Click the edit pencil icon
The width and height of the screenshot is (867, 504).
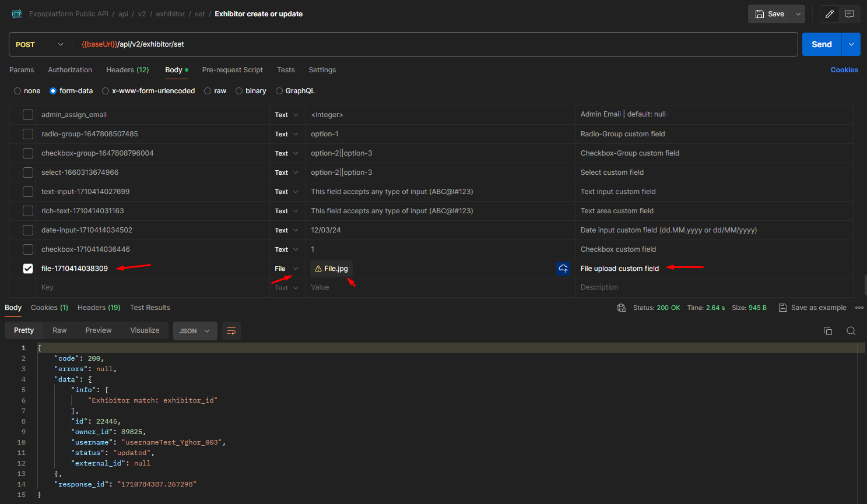click(829, 14)
